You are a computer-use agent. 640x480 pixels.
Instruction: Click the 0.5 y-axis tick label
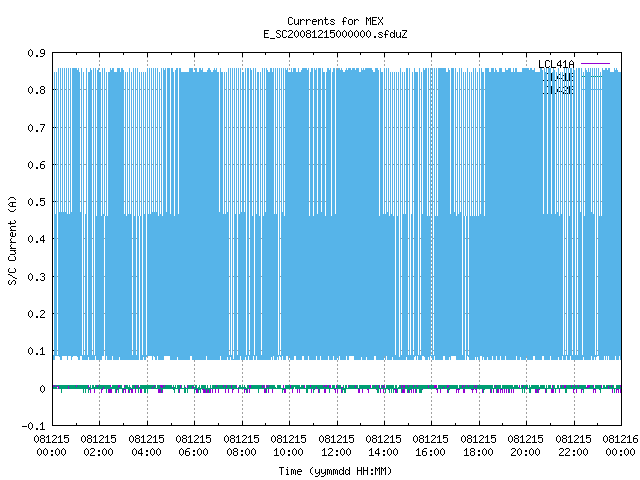pos(36,202)
